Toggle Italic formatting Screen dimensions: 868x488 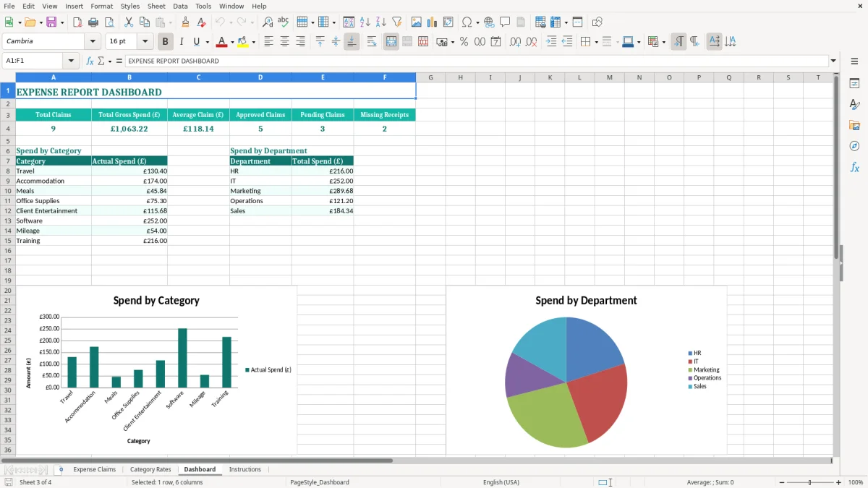181,42
